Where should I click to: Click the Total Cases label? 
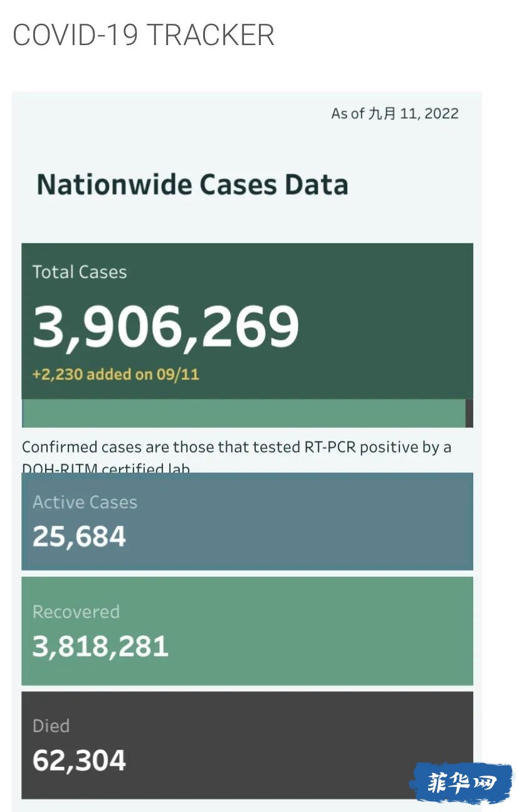tap(80, 272)
